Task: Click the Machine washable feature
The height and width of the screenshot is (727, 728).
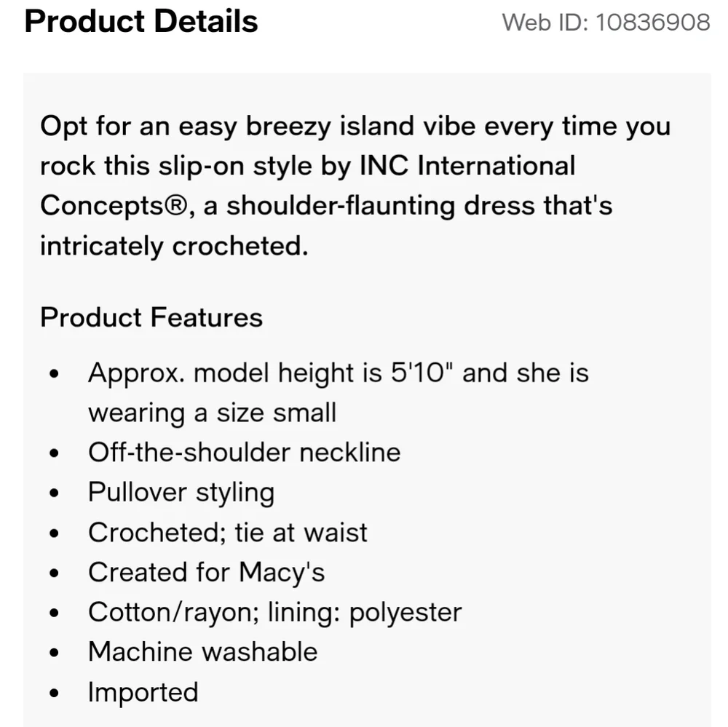Action: [x=202, y=651]
